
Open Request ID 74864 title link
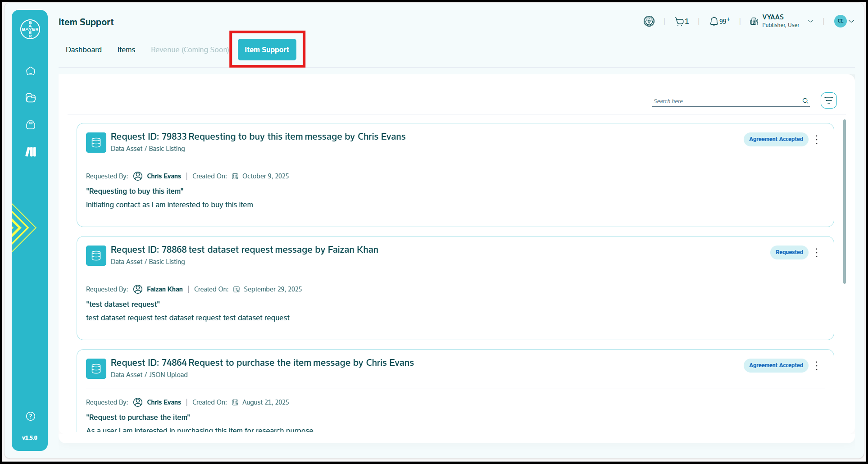click(x=262, y=363)
